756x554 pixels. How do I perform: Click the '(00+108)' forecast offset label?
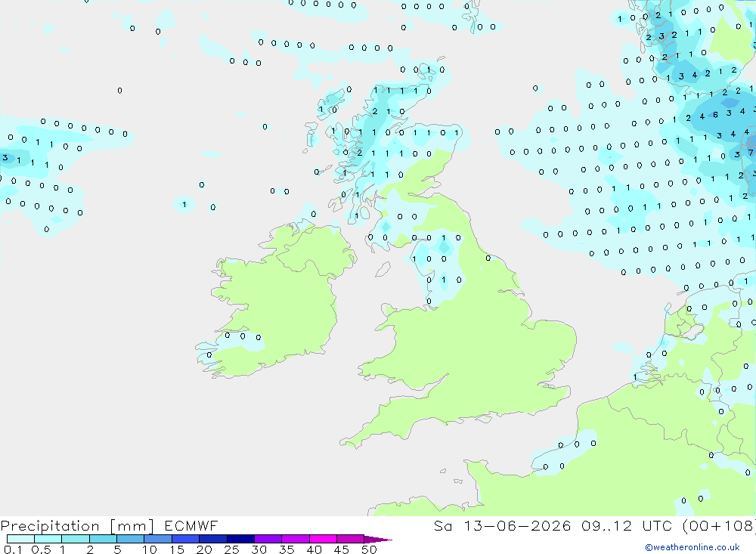pos(719,525)
